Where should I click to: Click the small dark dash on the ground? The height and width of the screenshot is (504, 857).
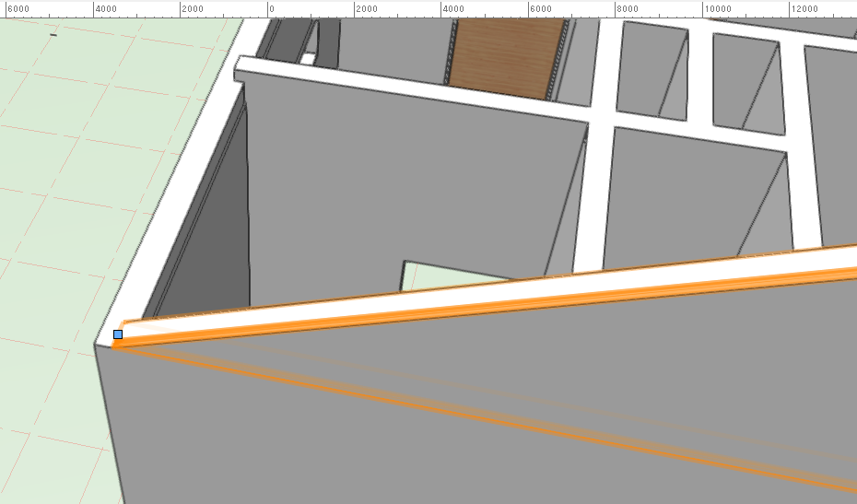click(x=53, y=35)
